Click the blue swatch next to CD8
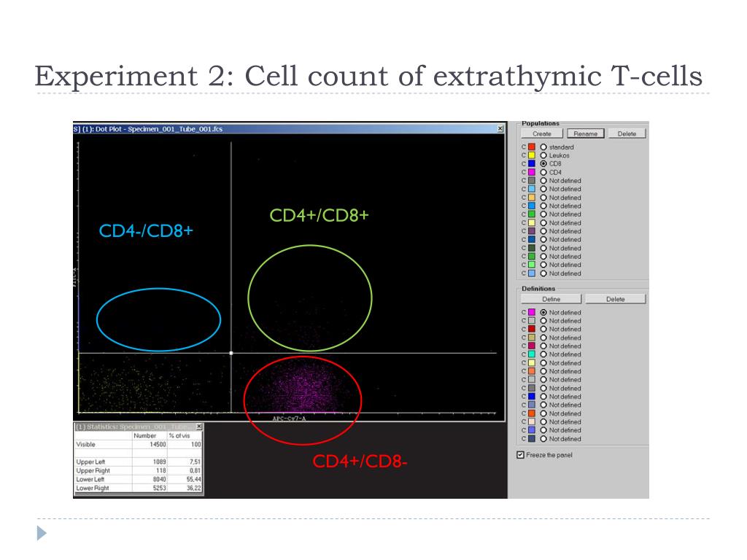Viewport: 747px width, 560px height. pyautogui.click(x=532, y=163)
